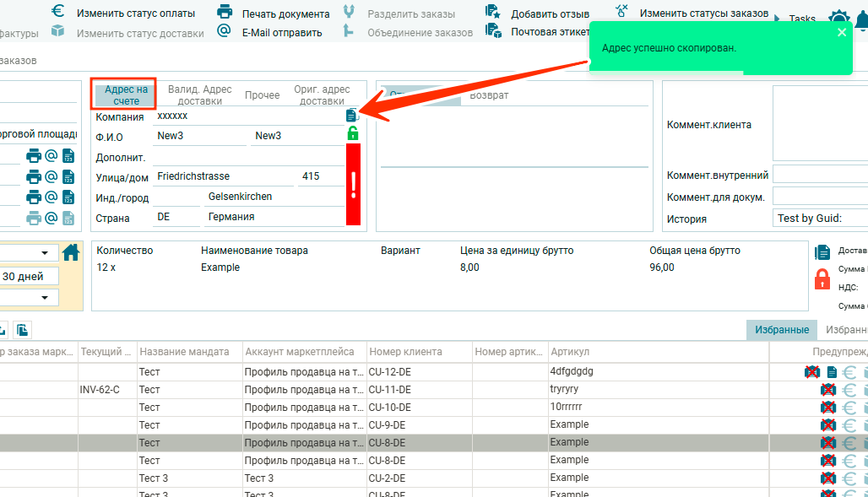
Task: Toggle the green address lock icon
Action: tap(352, 133)
